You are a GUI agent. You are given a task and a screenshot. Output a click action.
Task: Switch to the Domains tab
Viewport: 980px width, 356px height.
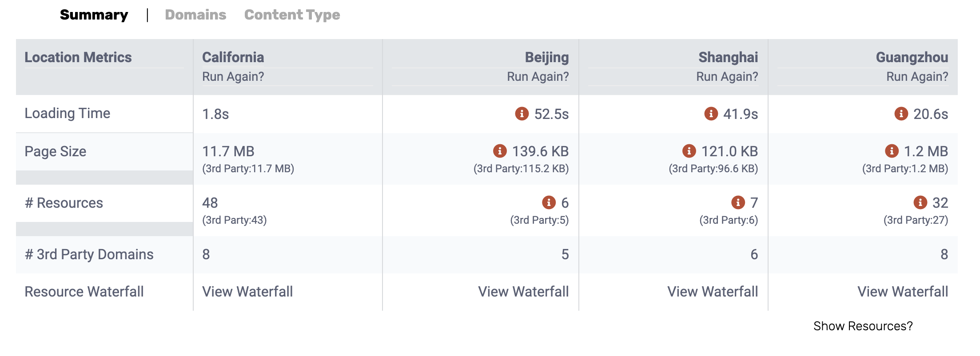pos(195,15)
